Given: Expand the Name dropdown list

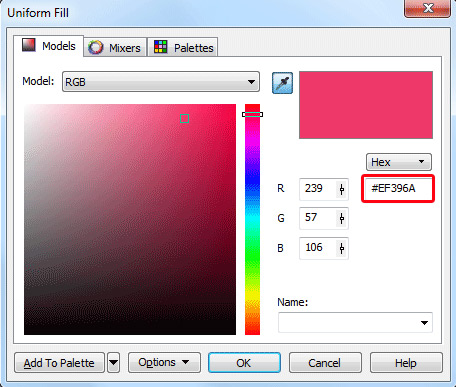Looking at the screenshot, I should [x=424, y=323].
